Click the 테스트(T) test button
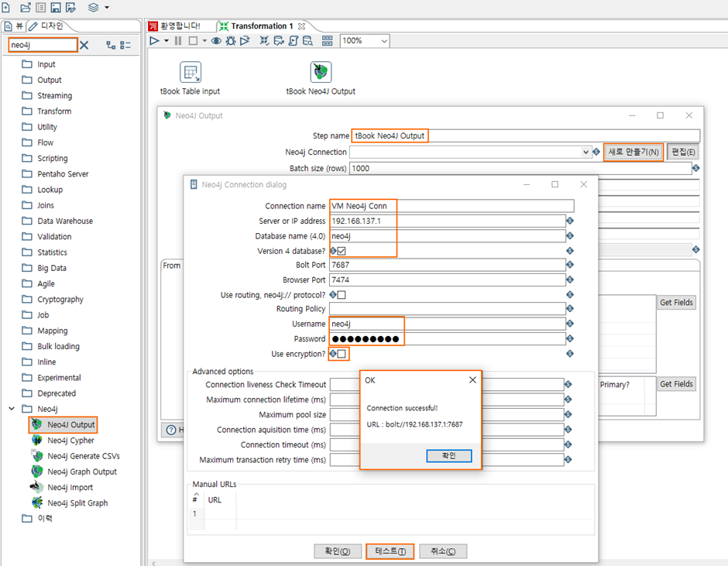 pos(390,551)
